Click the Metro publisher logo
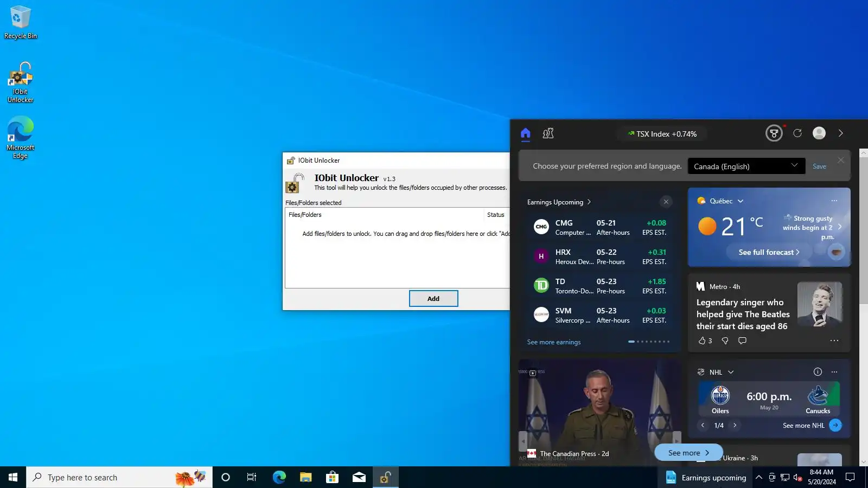Viewport: 868px width, 488px height. coord(700,286)
